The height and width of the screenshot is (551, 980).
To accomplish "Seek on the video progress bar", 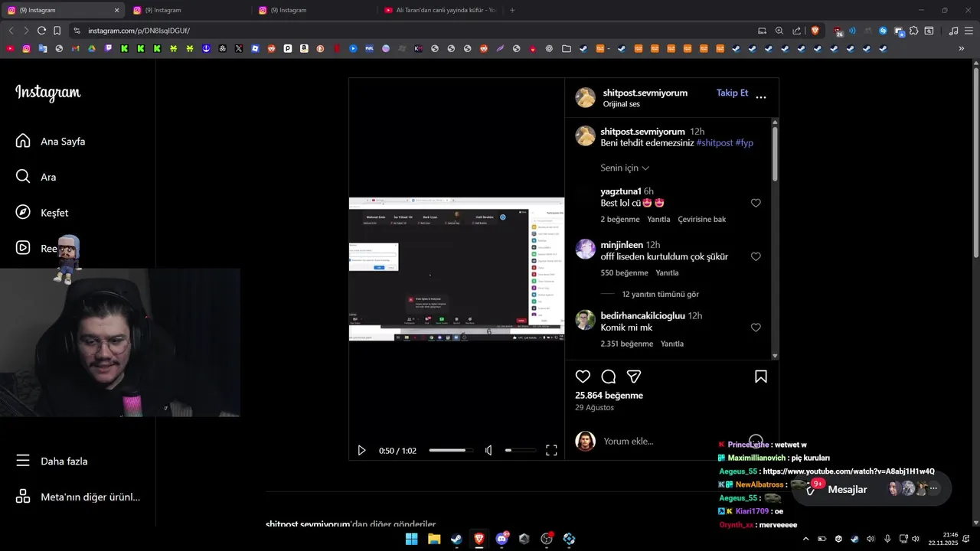I will coord(450,451).
